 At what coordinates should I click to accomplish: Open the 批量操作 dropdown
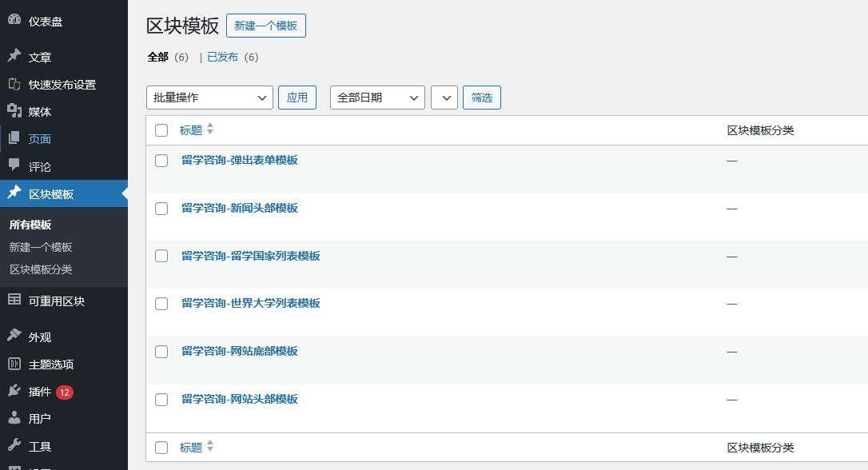tap(209, 97)
